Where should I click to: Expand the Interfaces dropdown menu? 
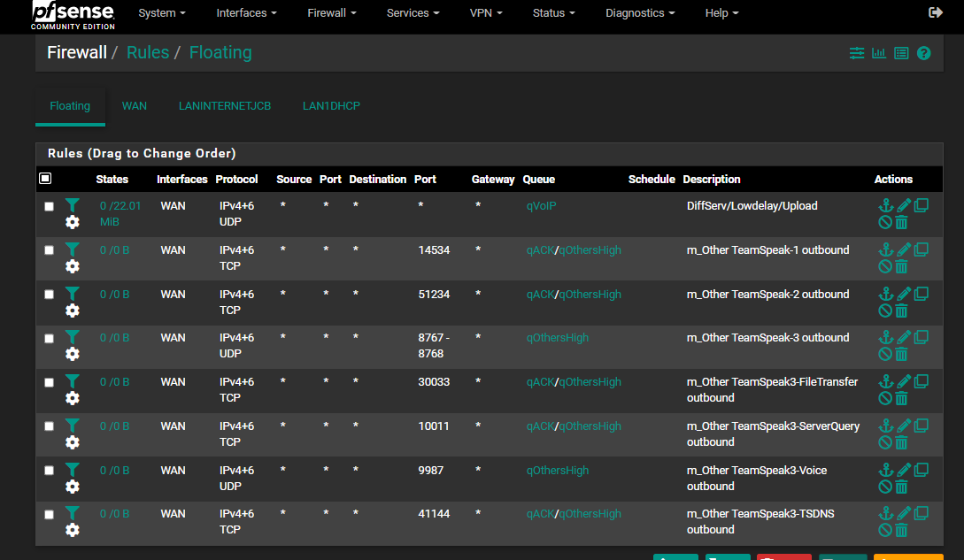pyautogui.click(x=246, y=13)
